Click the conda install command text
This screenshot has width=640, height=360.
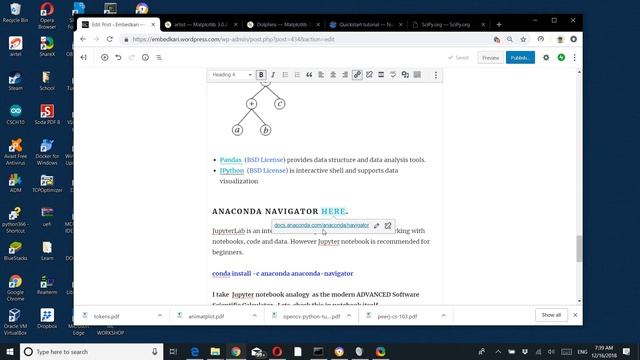282,273
